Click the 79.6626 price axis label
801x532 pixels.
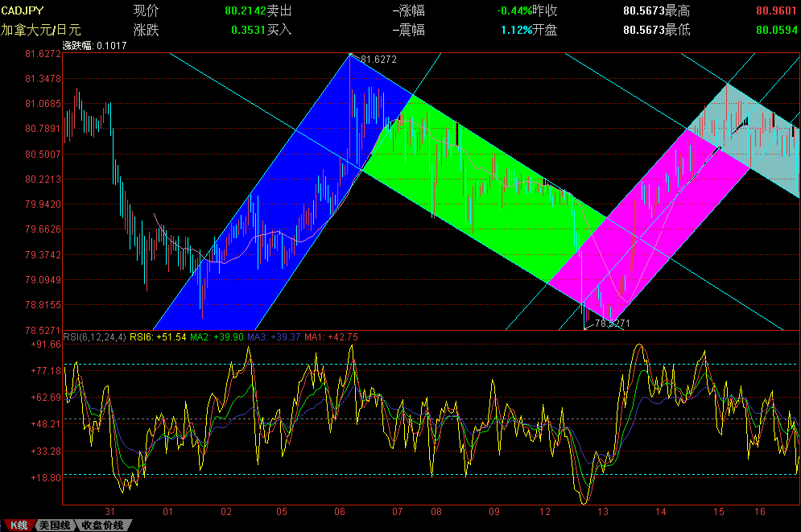tap(43, 229)
